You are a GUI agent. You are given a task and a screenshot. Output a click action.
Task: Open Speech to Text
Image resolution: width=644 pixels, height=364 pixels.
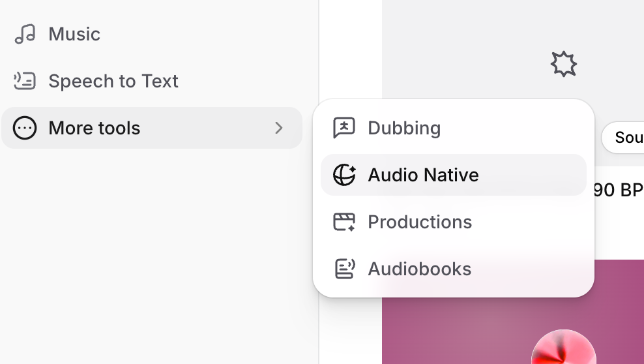click(x=152, y=81)
